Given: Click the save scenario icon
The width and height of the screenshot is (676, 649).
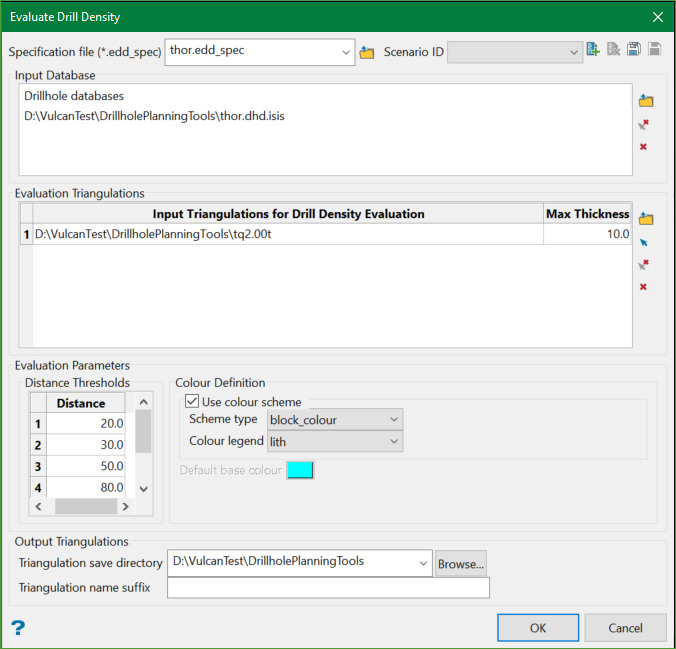Looking at the screenshot, I should pyautogui.click(x=635, y=50).
